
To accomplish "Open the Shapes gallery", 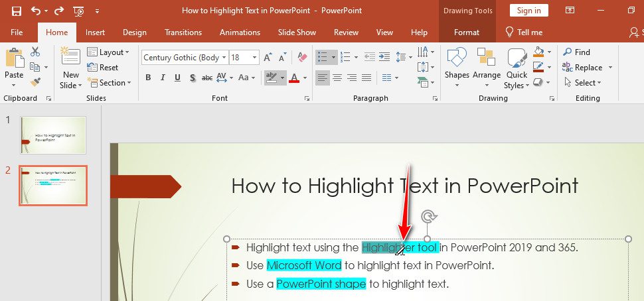I will 457,68.
